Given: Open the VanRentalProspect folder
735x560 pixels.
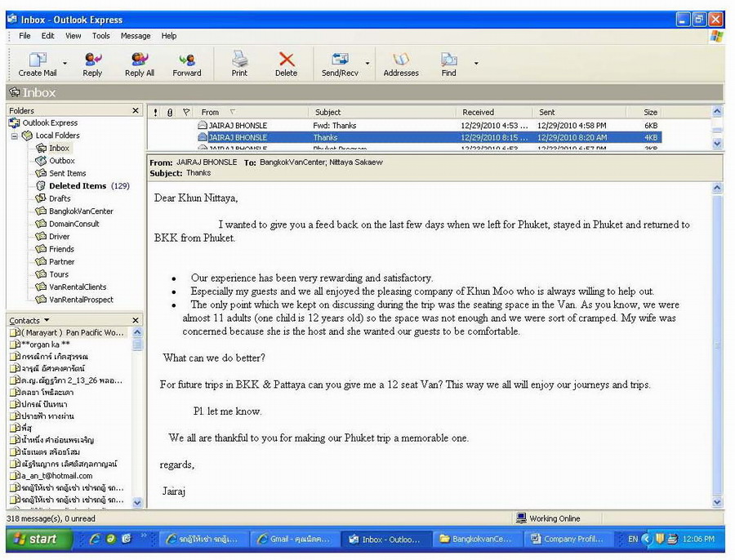Looking at the screenshot, I should click(81, 300).
